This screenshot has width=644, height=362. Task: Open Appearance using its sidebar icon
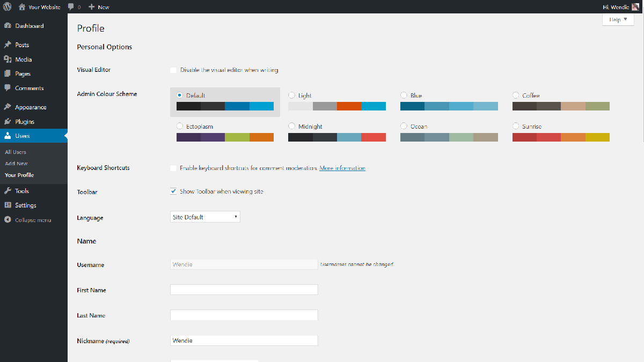coord(9,107)
